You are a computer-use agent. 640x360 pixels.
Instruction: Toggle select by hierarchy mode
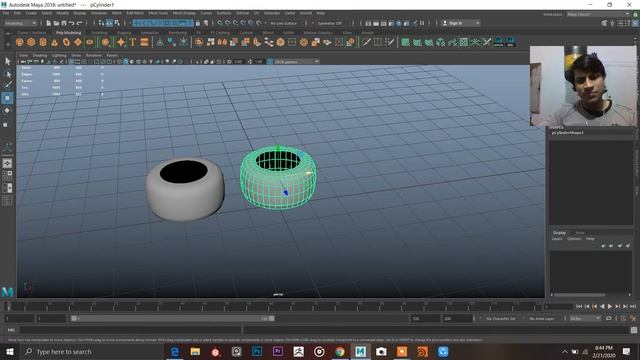pos(101,23)
